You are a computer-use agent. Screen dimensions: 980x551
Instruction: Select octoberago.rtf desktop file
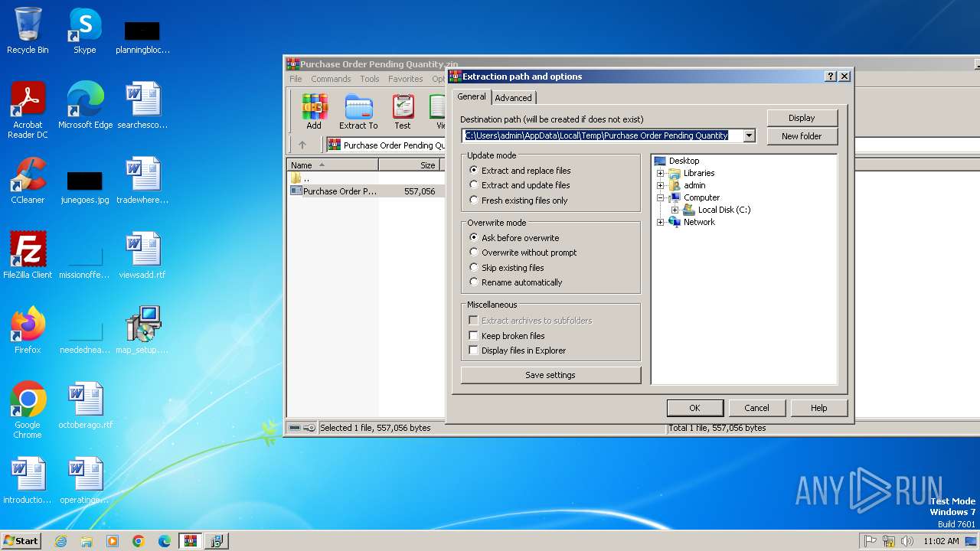point(85,406)
